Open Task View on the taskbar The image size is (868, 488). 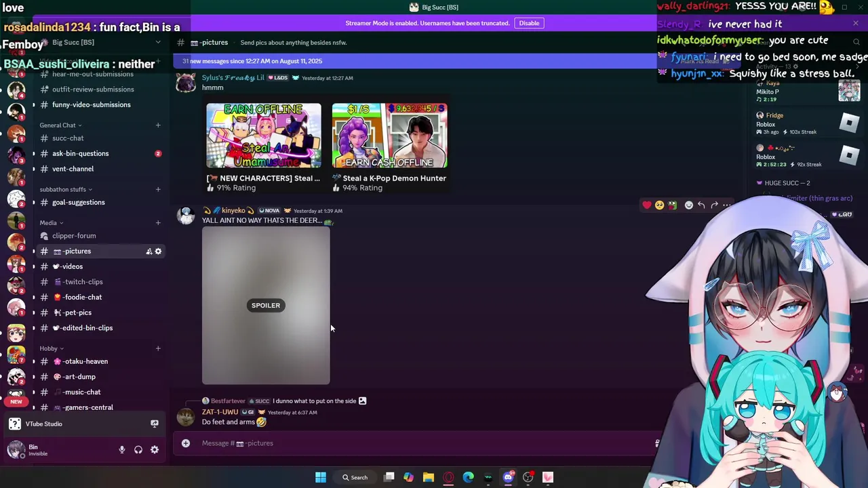click(x=389, y=477)
